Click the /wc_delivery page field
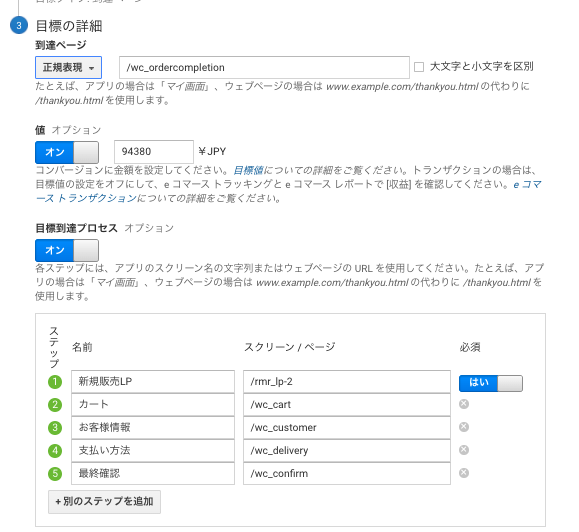Screen dimensions: 579x532 pyautogui.click(x=347, y=450)
